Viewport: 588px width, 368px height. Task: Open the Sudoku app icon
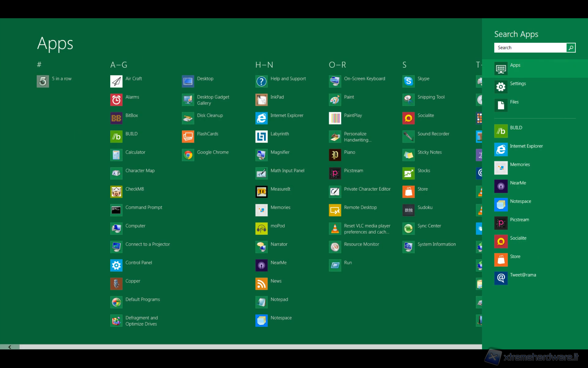click(408, 210)
